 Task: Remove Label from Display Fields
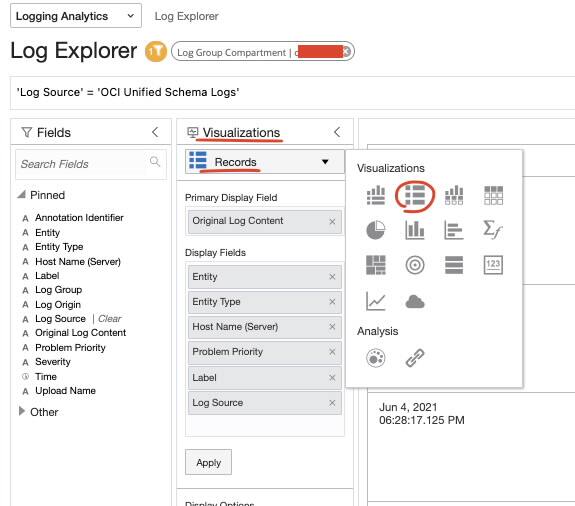(x=332, y=378)
